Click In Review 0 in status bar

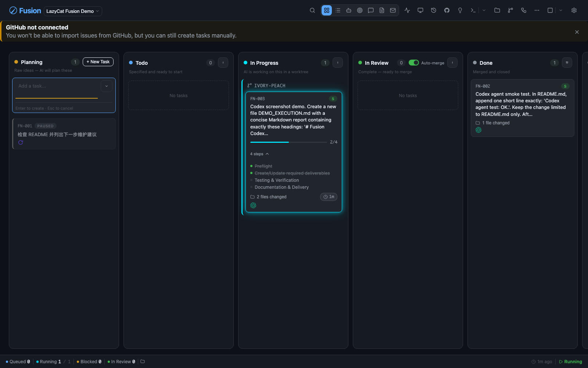pos(121,362)
